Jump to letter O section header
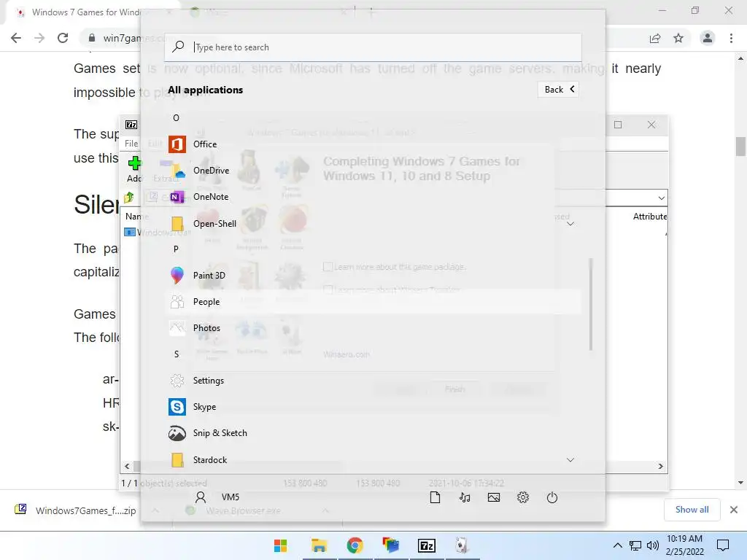747x560 pixels. click(x=177, y=118)
